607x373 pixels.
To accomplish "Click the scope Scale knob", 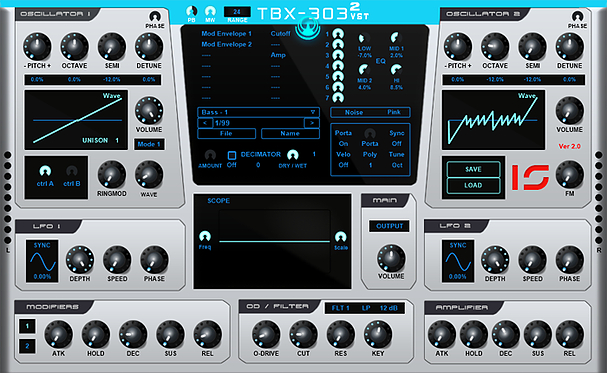I will [341, 236].
